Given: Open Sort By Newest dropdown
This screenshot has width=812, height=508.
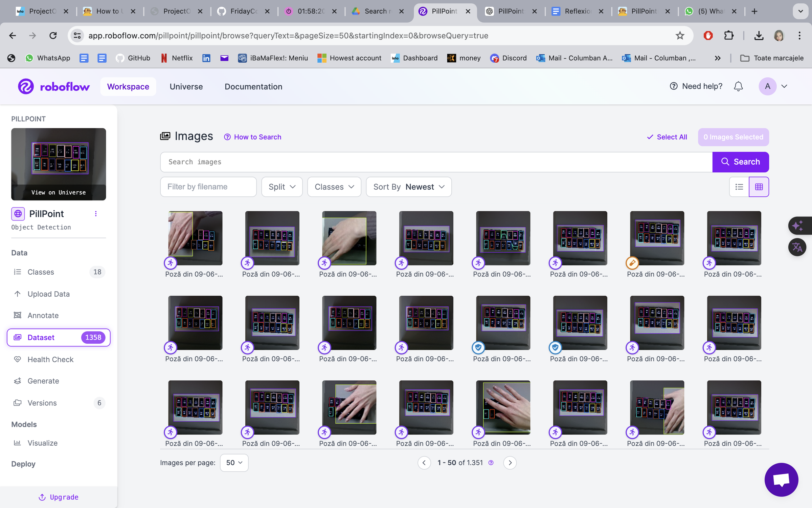Looking at the screenshot, I should pos(408,187).
